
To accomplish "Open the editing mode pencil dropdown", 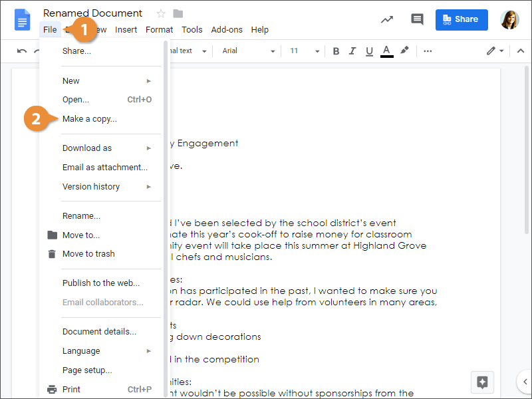I will pos(495,51).
